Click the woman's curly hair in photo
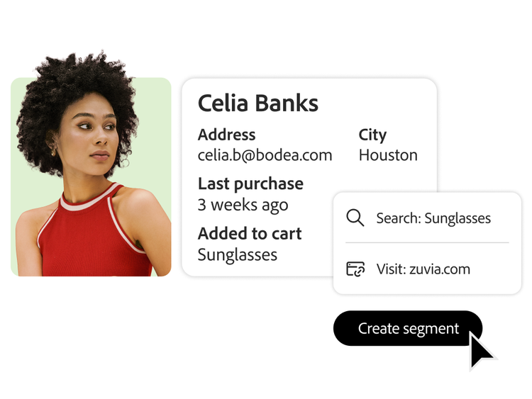532x399 pixels. [78, 85]
